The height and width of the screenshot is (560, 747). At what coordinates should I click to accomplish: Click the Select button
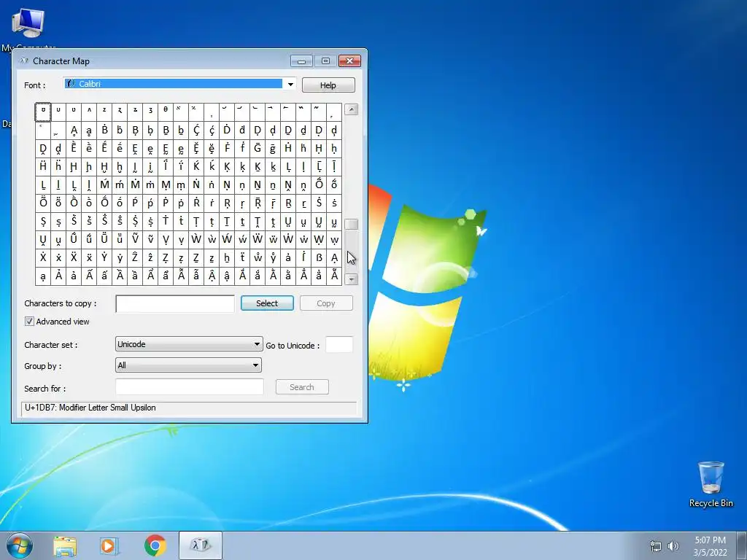click(x=267, y=303)
